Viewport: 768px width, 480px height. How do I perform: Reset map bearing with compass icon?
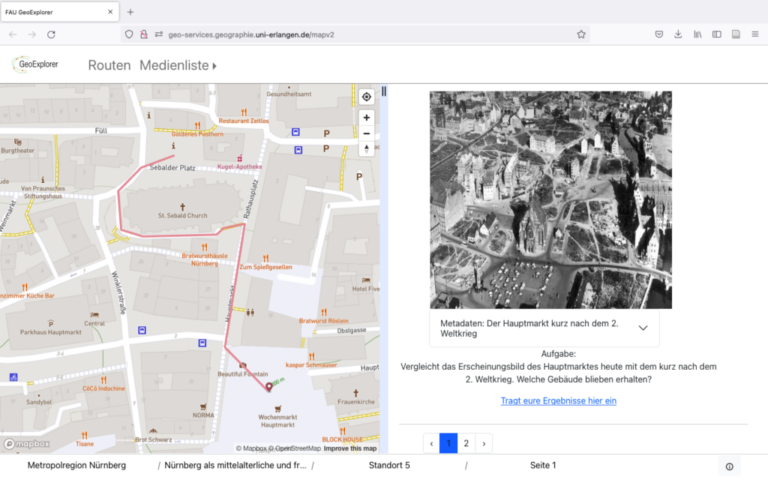click(x=367, y=149)
